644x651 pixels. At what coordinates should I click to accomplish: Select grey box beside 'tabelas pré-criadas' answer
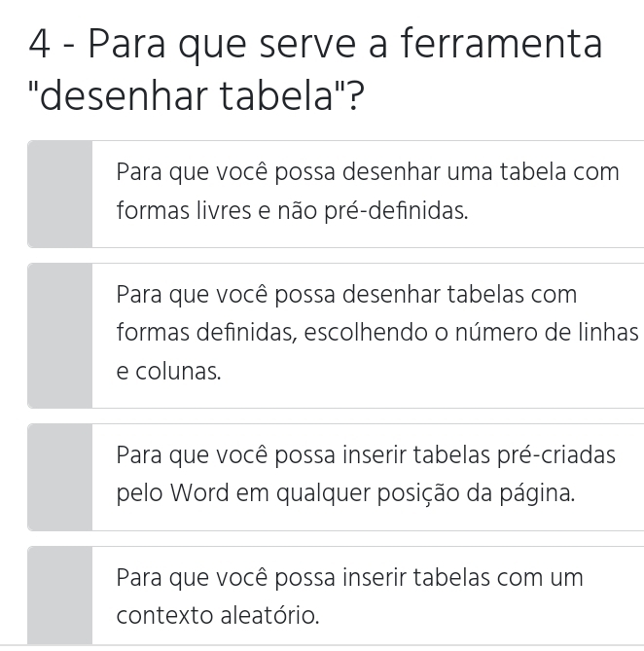pos(60,477)
